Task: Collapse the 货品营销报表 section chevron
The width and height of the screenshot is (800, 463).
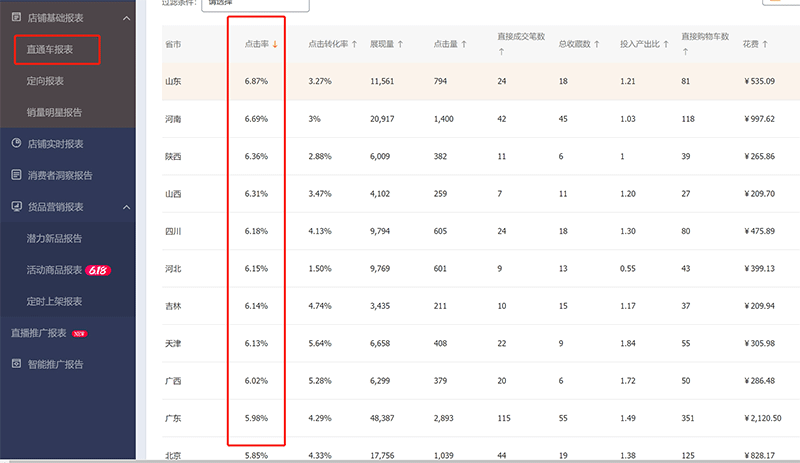Action: [x=125, y=207]
